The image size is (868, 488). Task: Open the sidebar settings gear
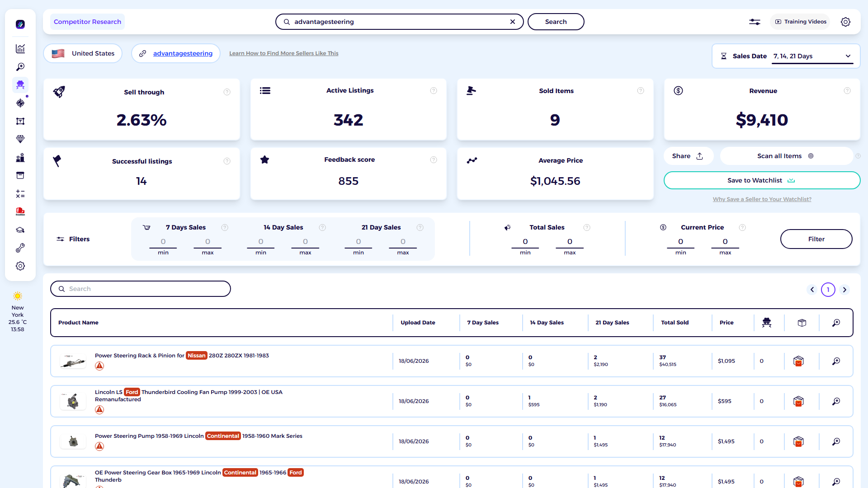coord(20,266)
